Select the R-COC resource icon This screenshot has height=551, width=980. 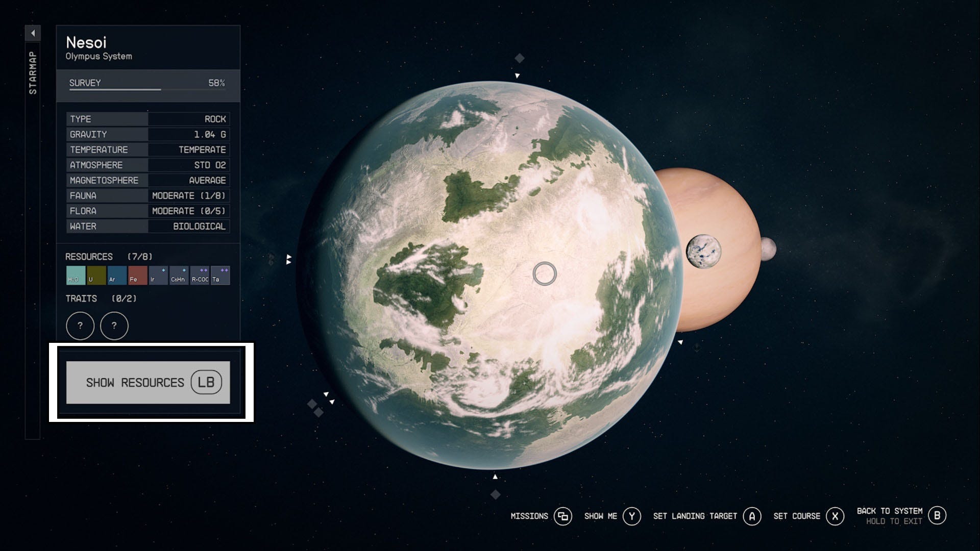click(199, 276)
